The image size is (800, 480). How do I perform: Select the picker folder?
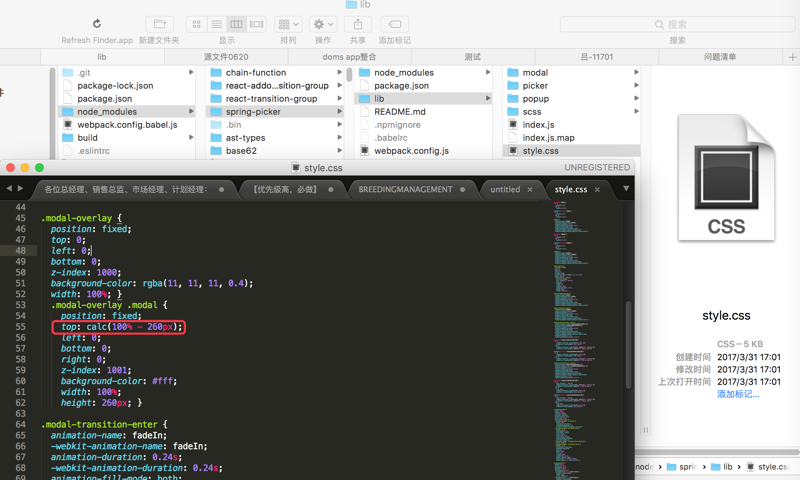point(572,86)
